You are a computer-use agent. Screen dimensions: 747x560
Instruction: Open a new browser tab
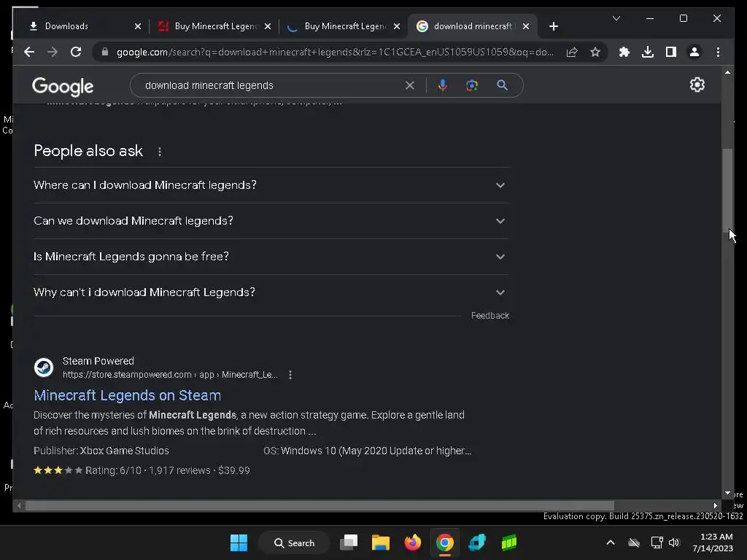pos(553,26)
